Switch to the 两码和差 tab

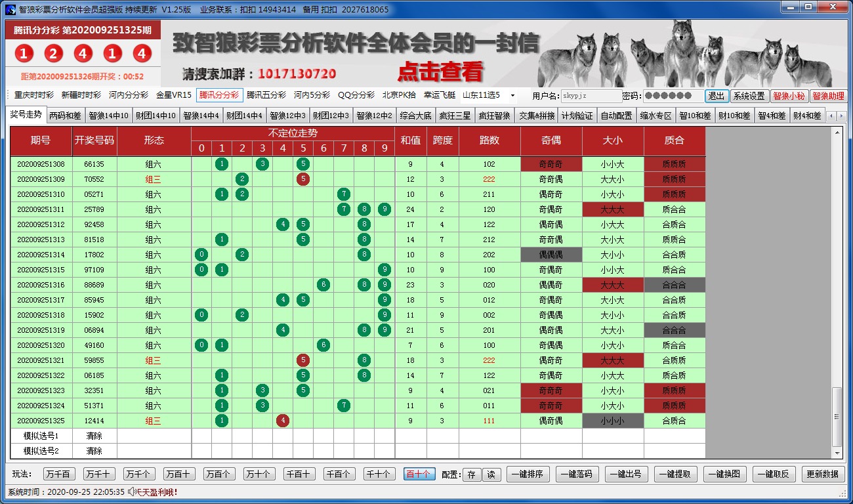(65, 115)
